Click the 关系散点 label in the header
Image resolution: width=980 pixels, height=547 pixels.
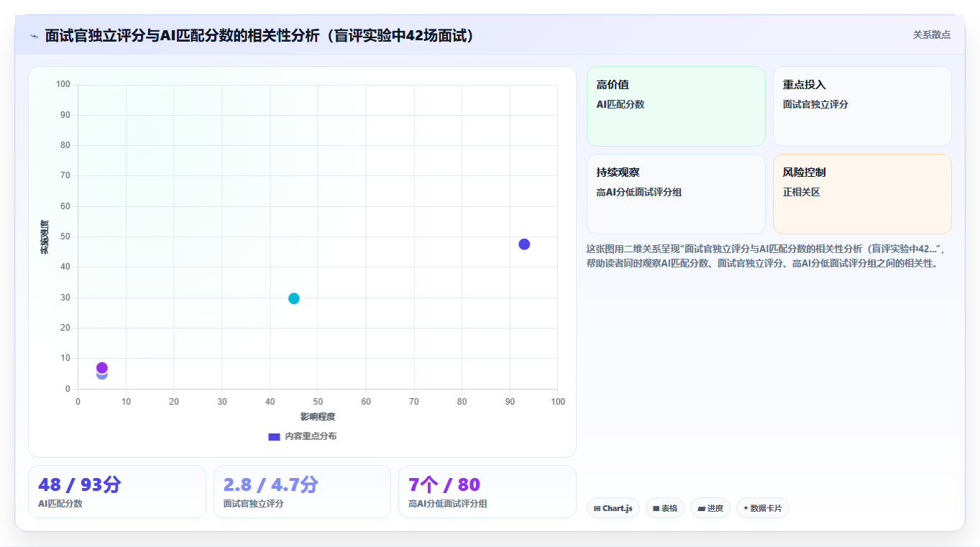point(932,35)
